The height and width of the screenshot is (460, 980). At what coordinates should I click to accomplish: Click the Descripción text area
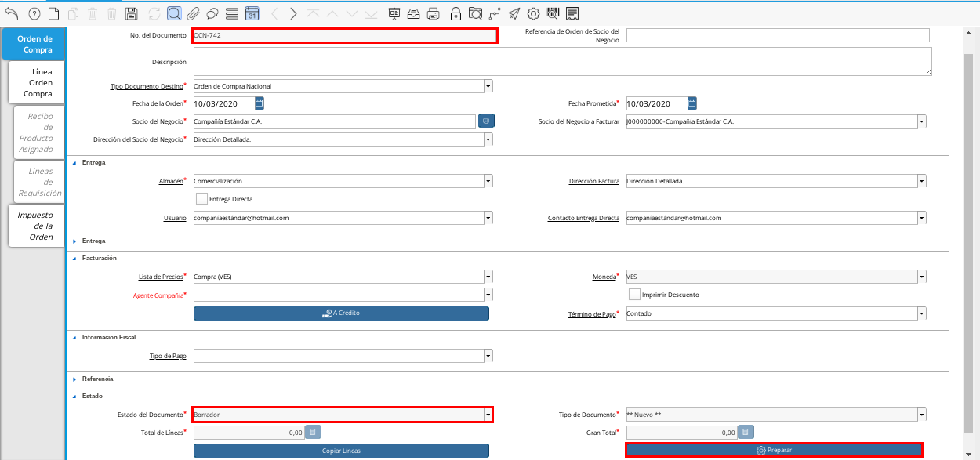[x=562, y=61]
